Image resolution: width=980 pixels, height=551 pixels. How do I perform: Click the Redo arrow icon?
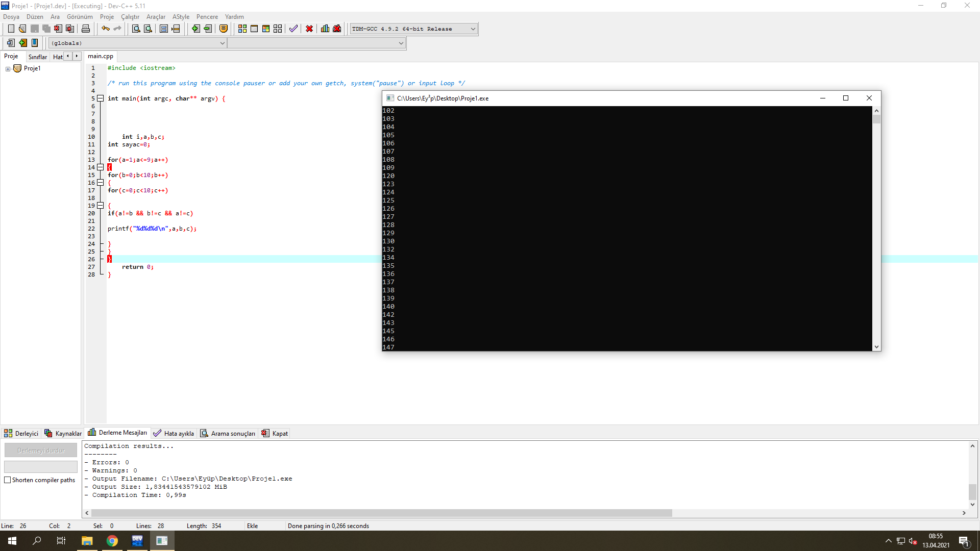pos(117,29)
